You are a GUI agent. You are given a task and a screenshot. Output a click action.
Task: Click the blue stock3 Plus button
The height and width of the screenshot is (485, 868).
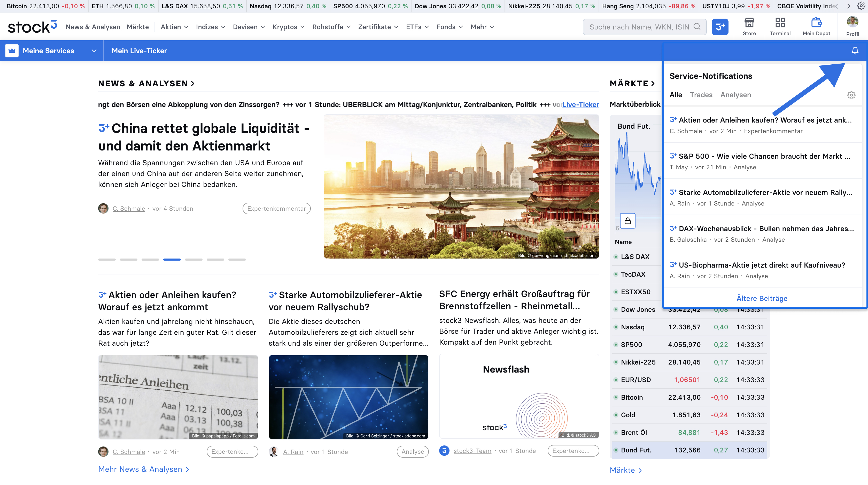(x=720, y=27)
